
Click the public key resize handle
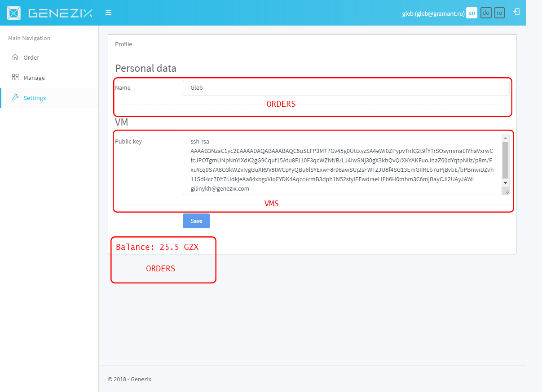click(506, 192)
